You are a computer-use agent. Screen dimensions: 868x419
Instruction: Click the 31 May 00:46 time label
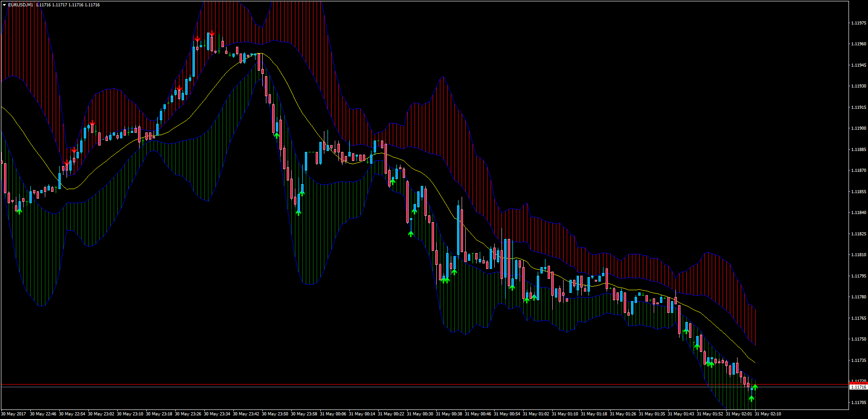(x=478, y=414)
